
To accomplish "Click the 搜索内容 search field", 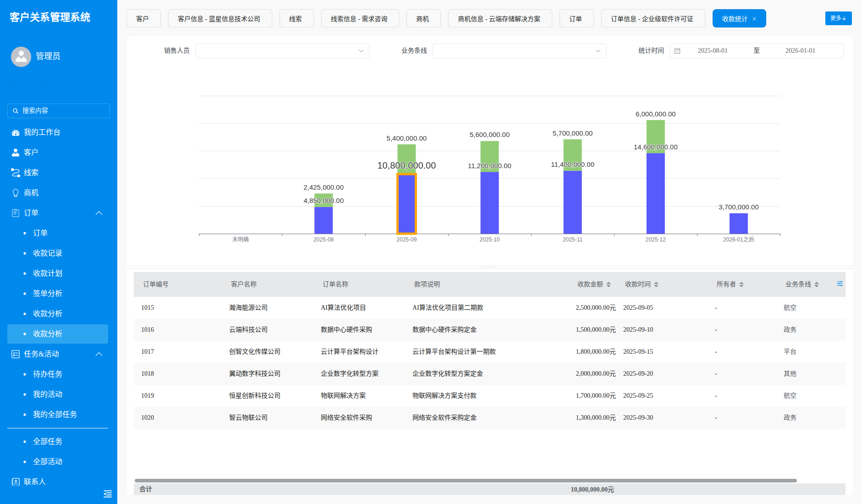I will (59, 111).
